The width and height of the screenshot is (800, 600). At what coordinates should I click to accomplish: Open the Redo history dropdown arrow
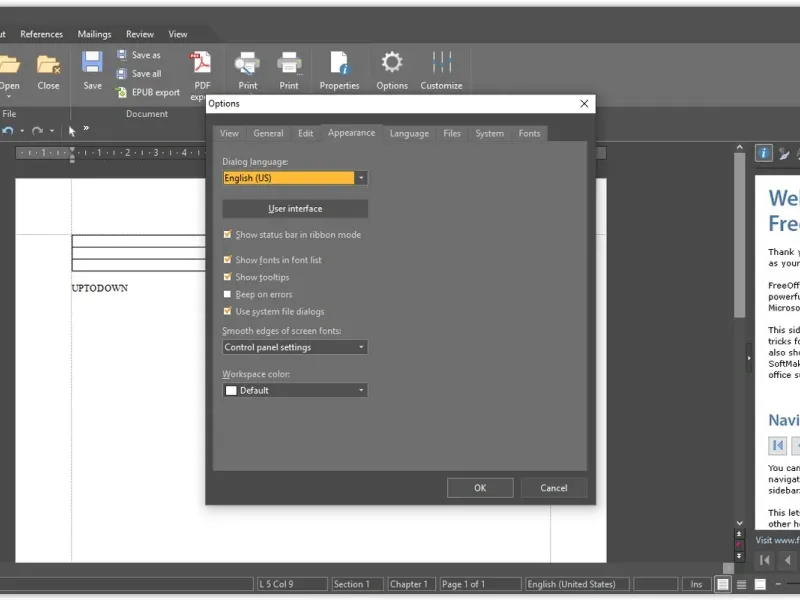[52, 131]
